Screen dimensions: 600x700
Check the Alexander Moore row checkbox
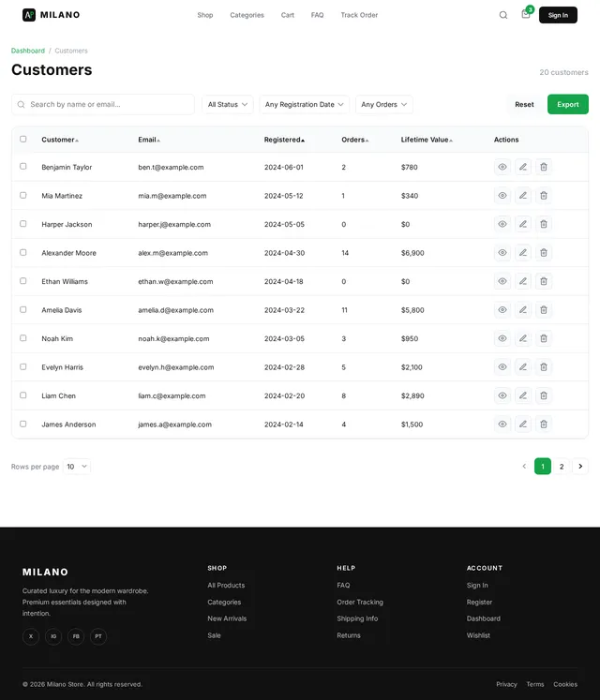click(x=23, y=252)
